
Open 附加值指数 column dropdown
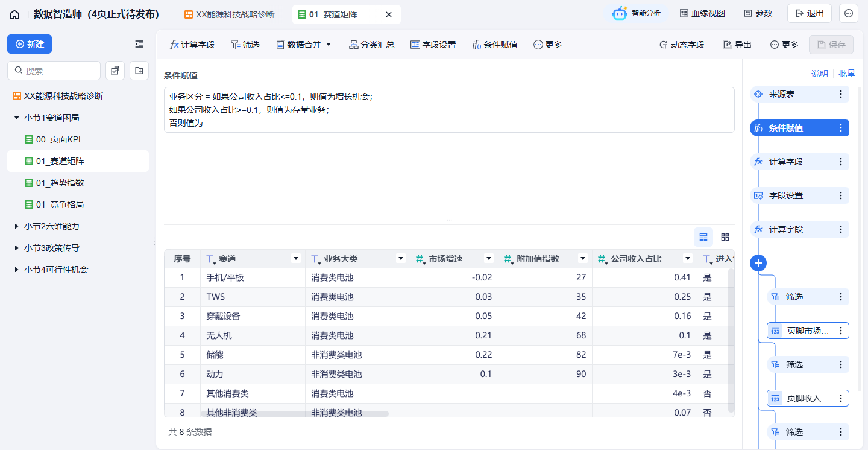click(583, 259)
